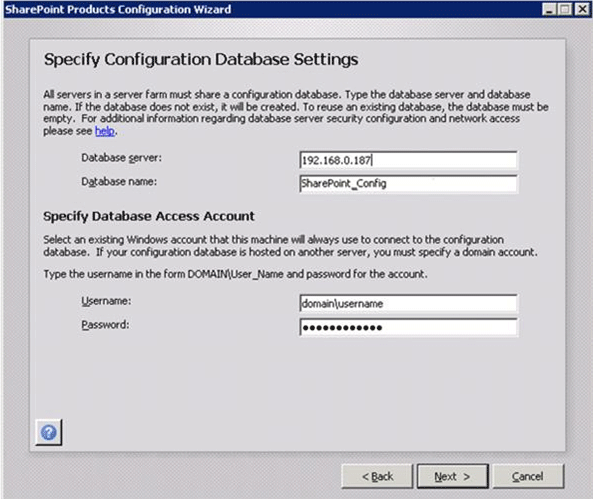Follow the blue 'help' hyperlink
This screenshot has width=593, height=499.
(x=105, y=131)
